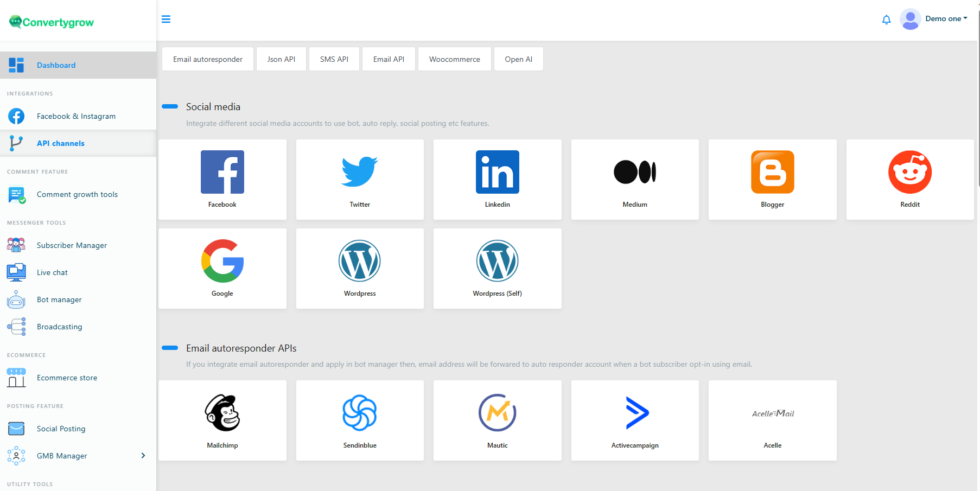Select the Acelle Mail logo

coord(773,413)
